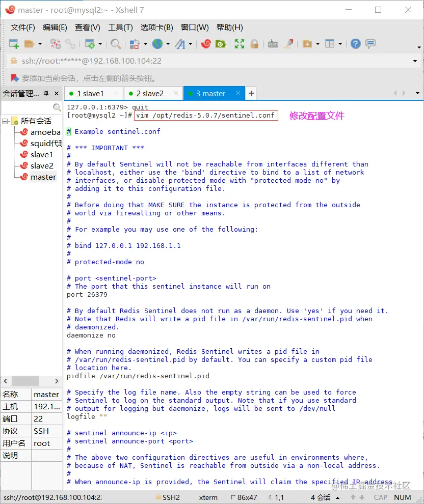Screen dimensions: 424x504
Task: Click the Layout panel toolbar icon
Action: tap(330, 44)
